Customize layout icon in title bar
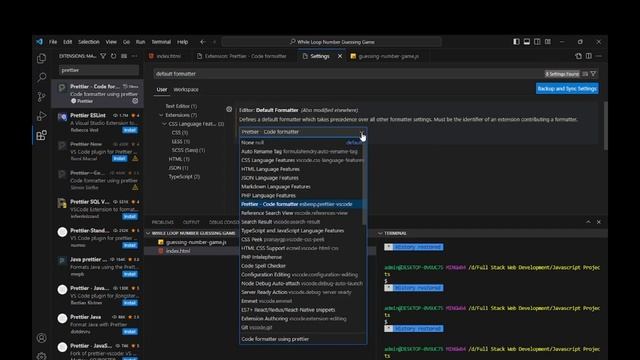The height and width of the screenshot is (360, 640). click(x=548, y=42)
